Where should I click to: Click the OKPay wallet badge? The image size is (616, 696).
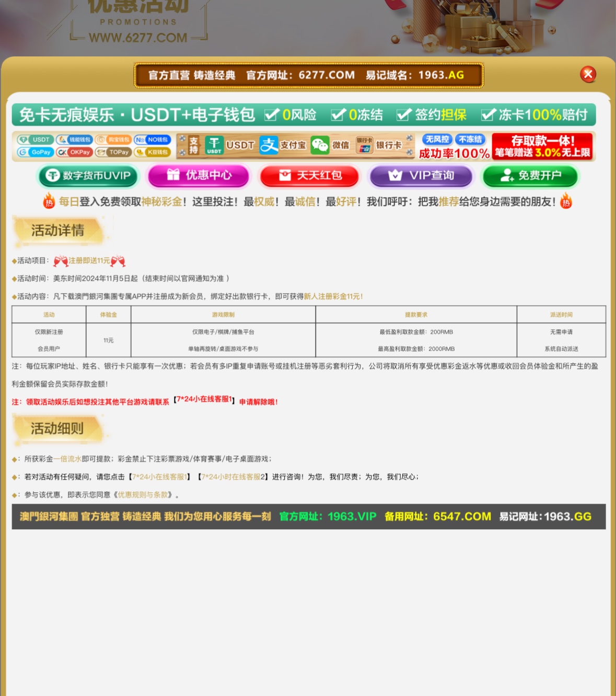pos(74,152)
